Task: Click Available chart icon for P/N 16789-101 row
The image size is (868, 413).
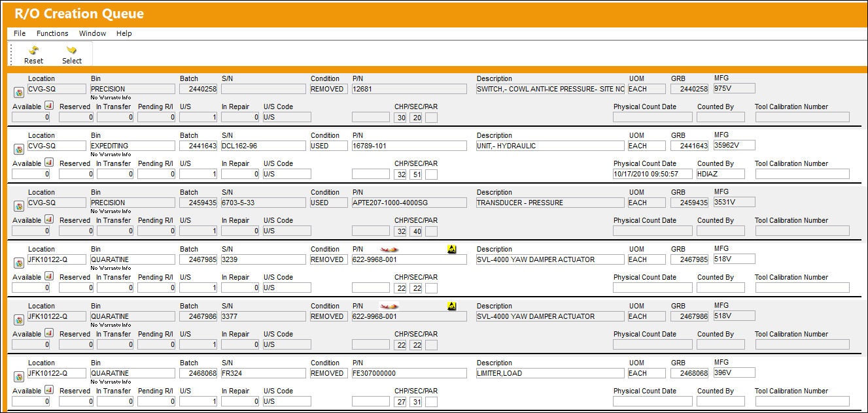Action: pyautogui.click(x=49, y=163)
